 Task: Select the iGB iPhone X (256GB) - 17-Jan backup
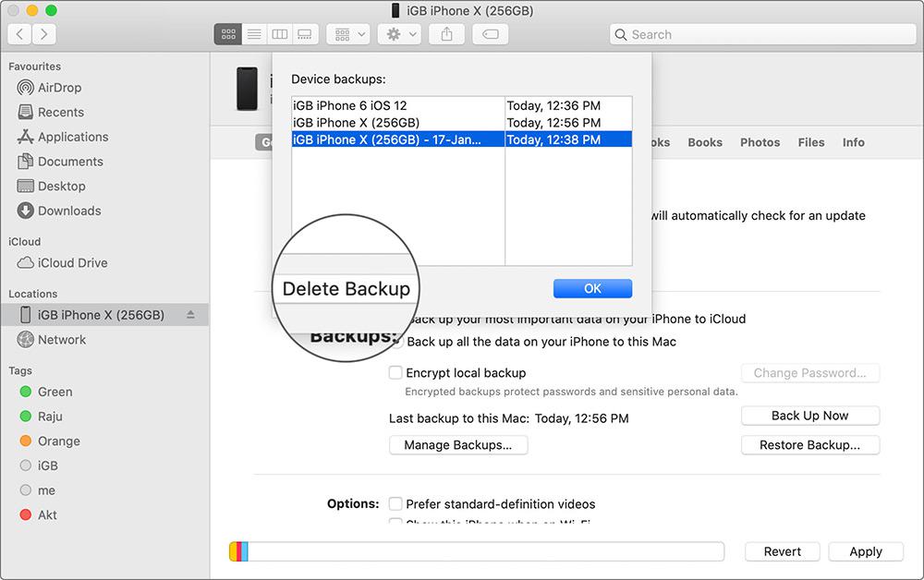coord(462,139)
